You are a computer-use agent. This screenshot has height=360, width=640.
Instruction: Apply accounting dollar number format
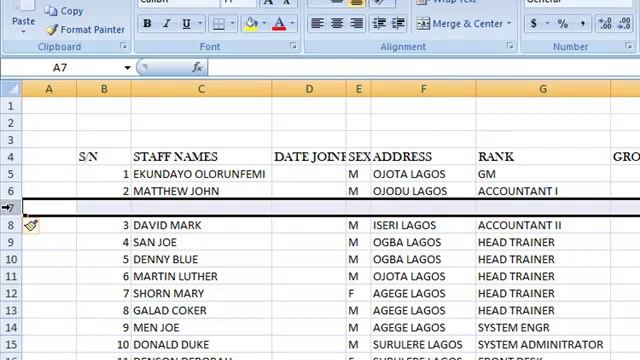coord(533,24)
